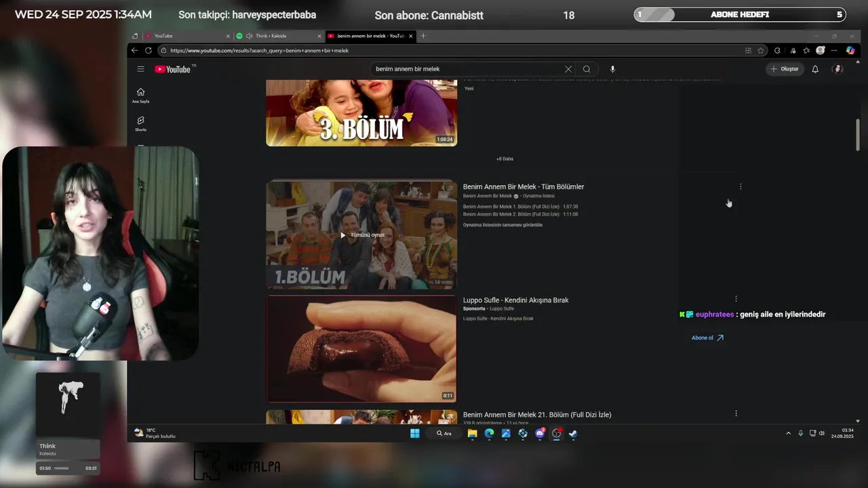Click the Abone ol link in chat overlay
The height and width of the screenshot is (488, 868).
pyautogui.click(x=707, y=338)
